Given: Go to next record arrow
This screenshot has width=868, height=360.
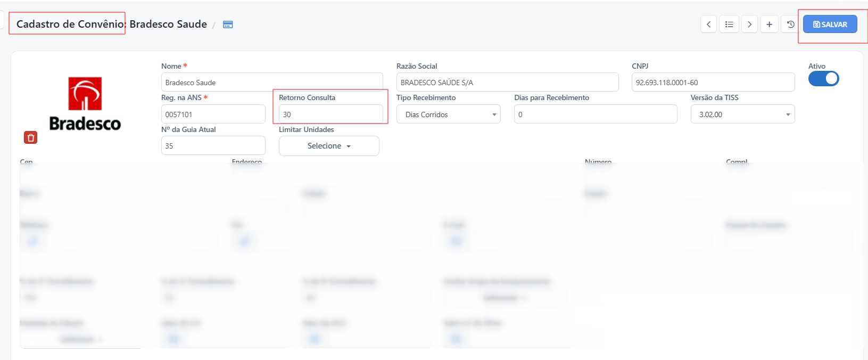Looking at the screenshot, I should tap(749, 24).
